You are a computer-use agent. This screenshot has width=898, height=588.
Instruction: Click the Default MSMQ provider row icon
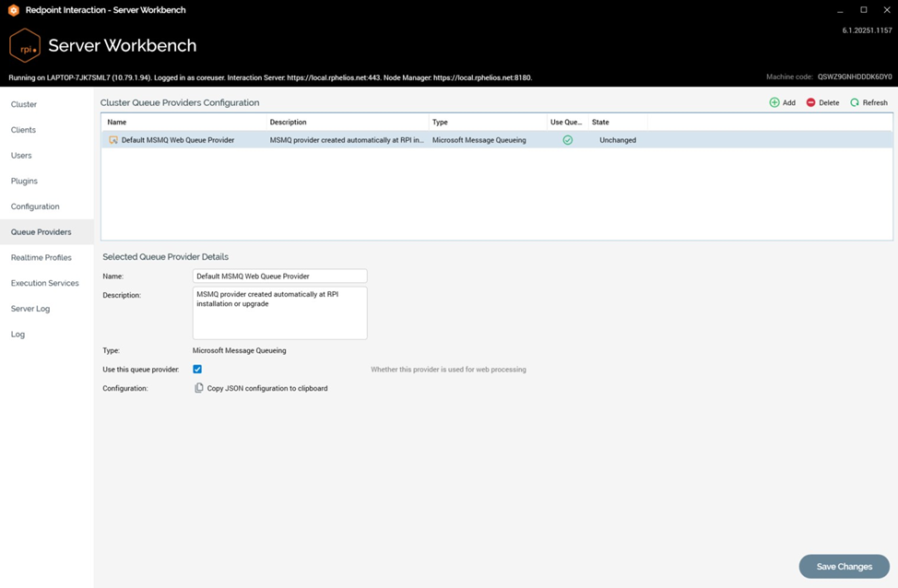[113, 140]
